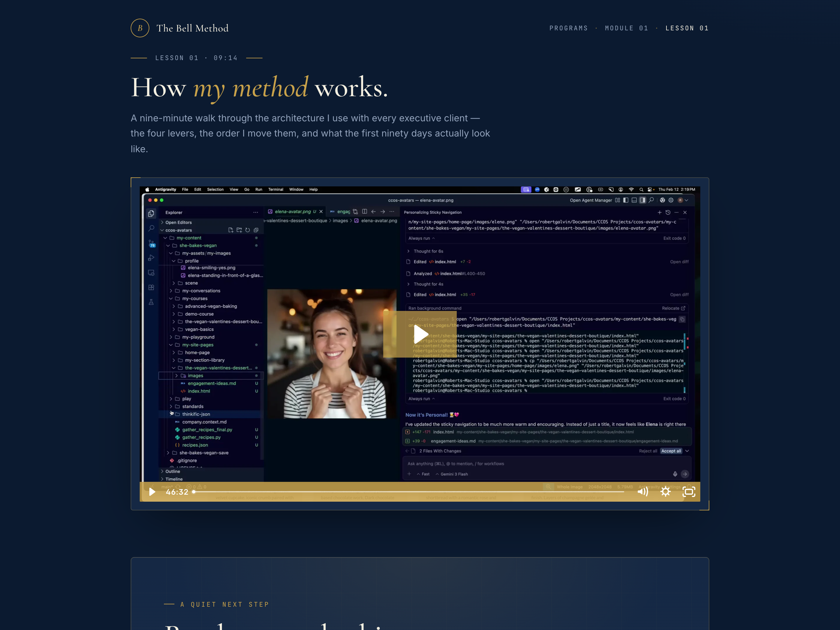
Task: Click the microphone icon in the chat input
Action: point(675,474)
